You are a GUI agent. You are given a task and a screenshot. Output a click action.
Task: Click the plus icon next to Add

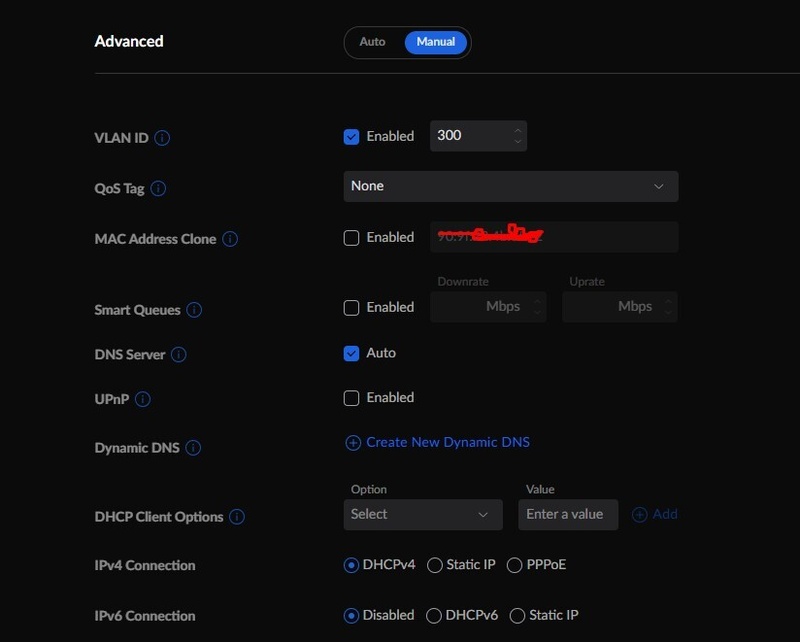pos(640,514)
